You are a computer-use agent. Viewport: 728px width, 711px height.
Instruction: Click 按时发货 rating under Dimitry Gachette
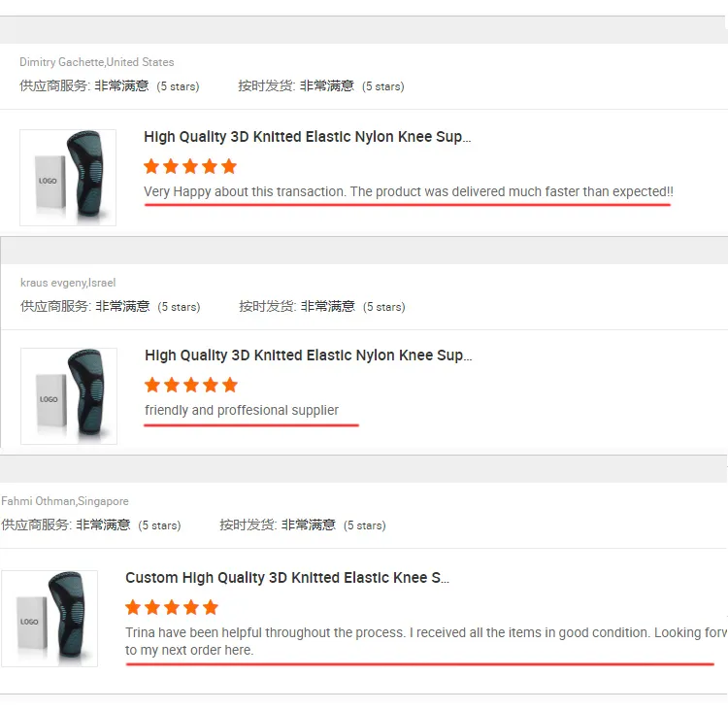pos(320,85)
